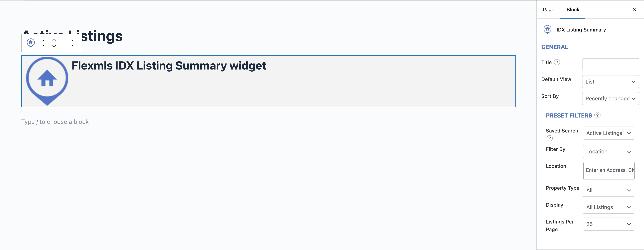The width and height of the screenshot is (644, 250).
Task: Move block up with the up chevron
Action: 53,40
